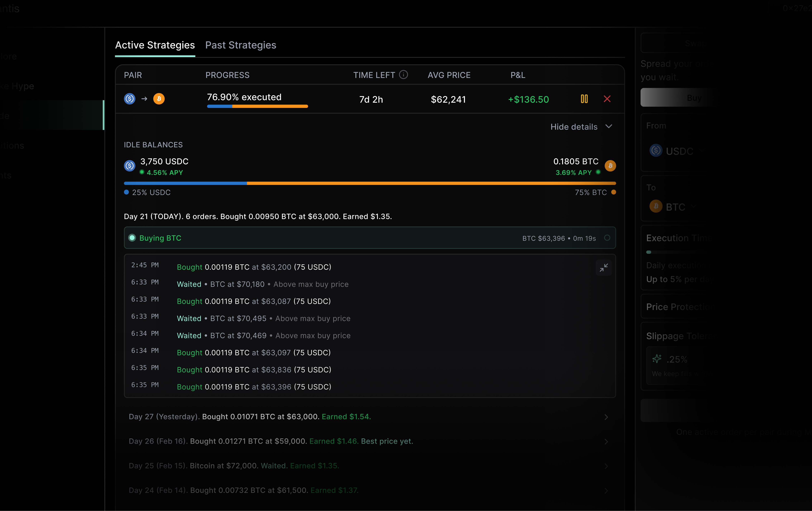Image resolution: width=812 pixels, height=511 pixels.
Task: Click the green status dot beside Buying BTC
Action: pos(132,238)
